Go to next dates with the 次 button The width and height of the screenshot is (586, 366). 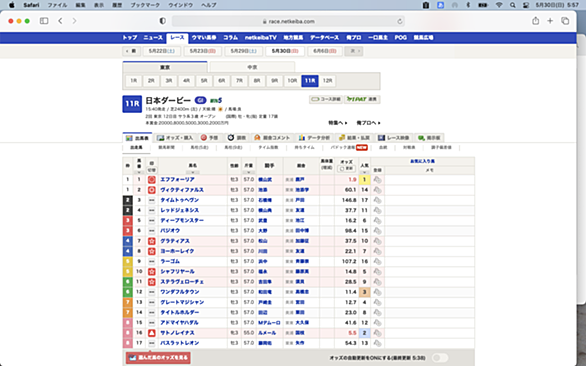pos(354,51)
